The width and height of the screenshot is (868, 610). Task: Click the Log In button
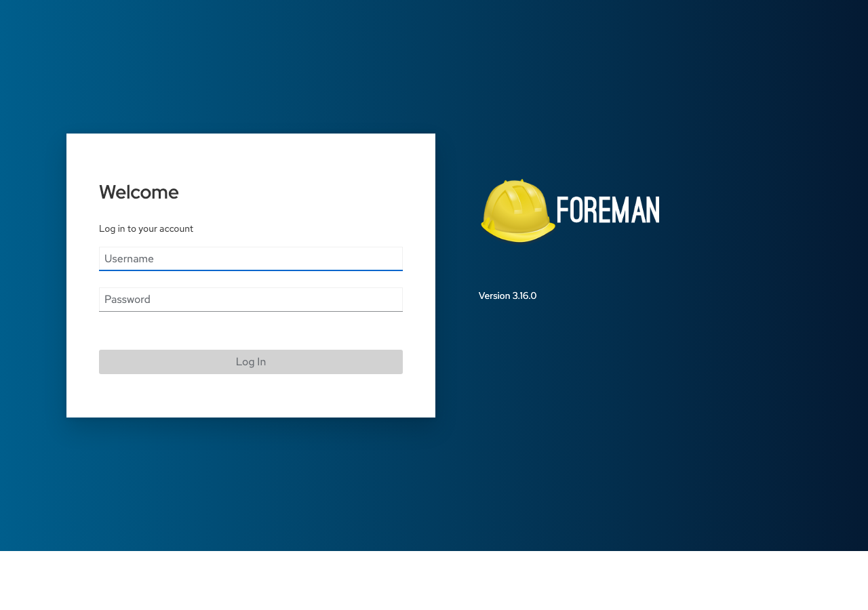(x=251, y=361)
